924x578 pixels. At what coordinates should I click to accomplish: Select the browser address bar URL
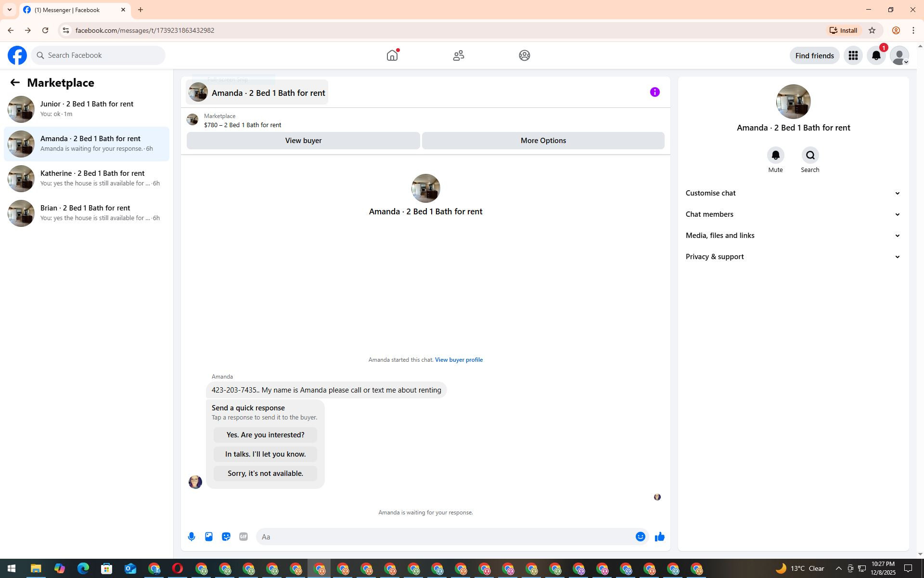[x=145, y=30]
